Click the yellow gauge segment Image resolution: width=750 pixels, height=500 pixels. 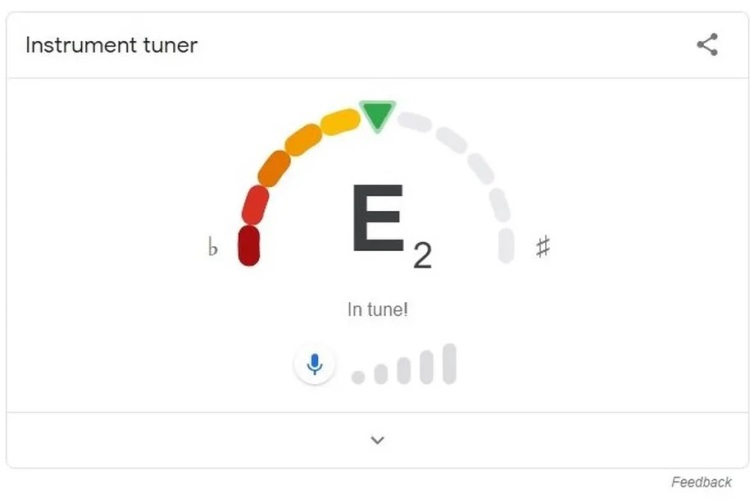(x=339, y=123)
